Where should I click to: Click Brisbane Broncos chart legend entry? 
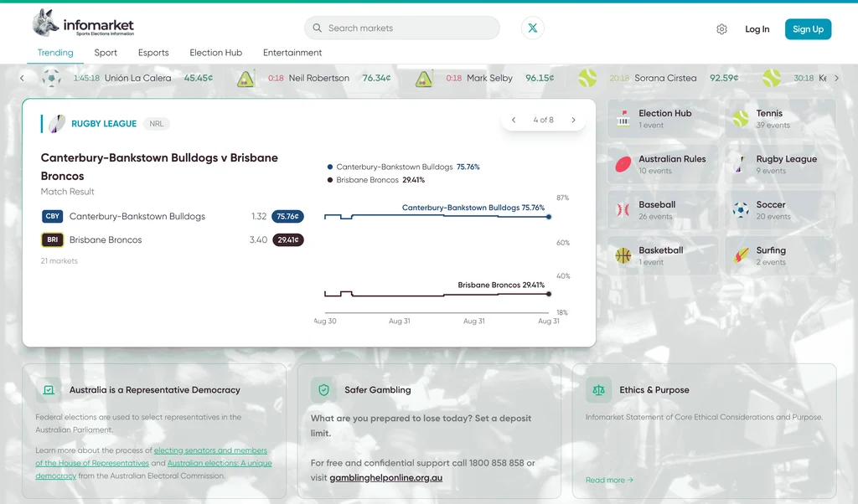tap(376, 180)
